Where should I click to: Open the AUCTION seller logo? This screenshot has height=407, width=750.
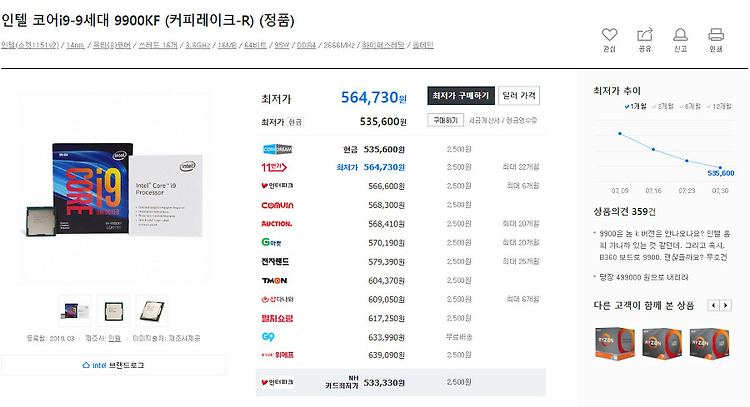(276, 224)
